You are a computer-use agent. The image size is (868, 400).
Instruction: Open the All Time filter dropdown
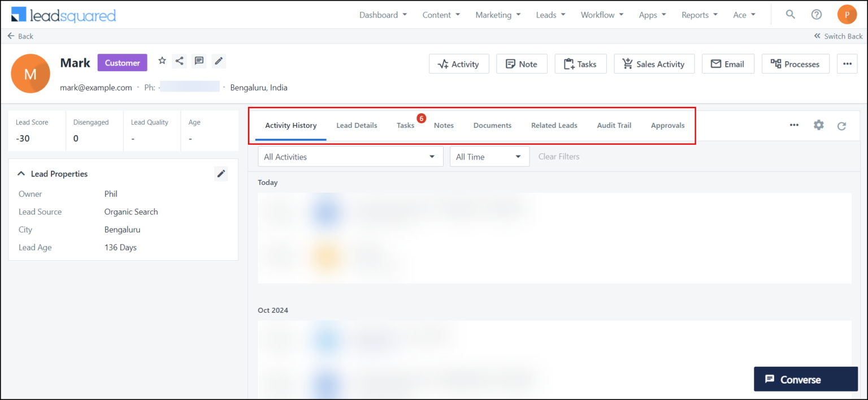(489, 156)
